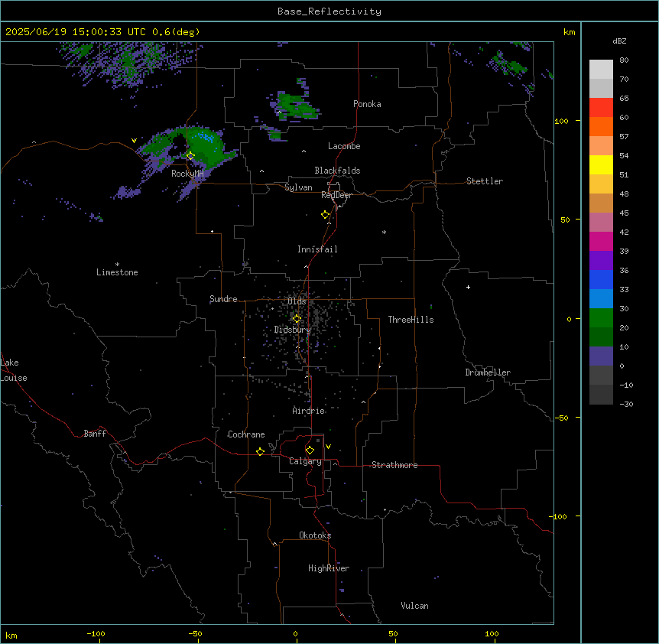Pick the orange legend swatch between 60 and 57
Image resolution: width=659 pixels, height=644 pixels.
(601, 126)
